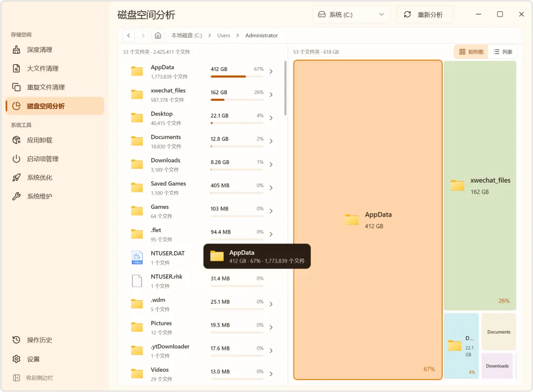Viewport: 533px width, 392px height.
Task: Select the Saved Games folder name
Action: click(168, 184)
